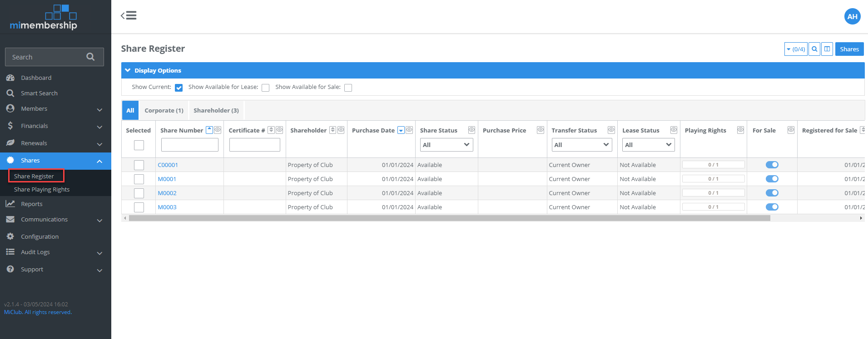Click the Share Number filter input

(x=190, y=145)
